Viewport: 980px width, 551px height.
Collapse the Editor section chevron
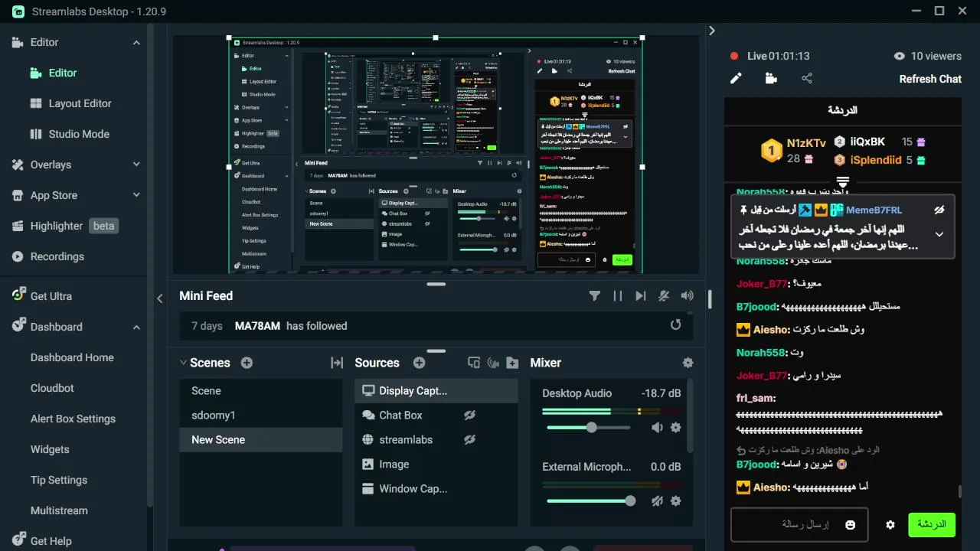pos(136,43)
